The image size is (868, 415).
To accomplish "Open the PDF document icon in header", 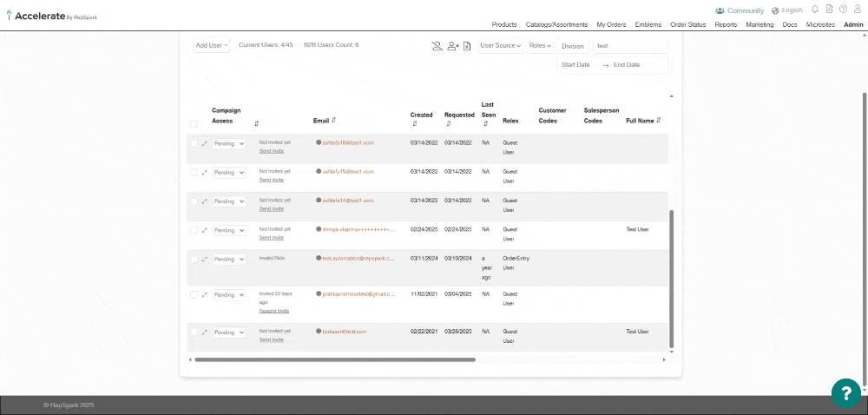I will point(829,9).
